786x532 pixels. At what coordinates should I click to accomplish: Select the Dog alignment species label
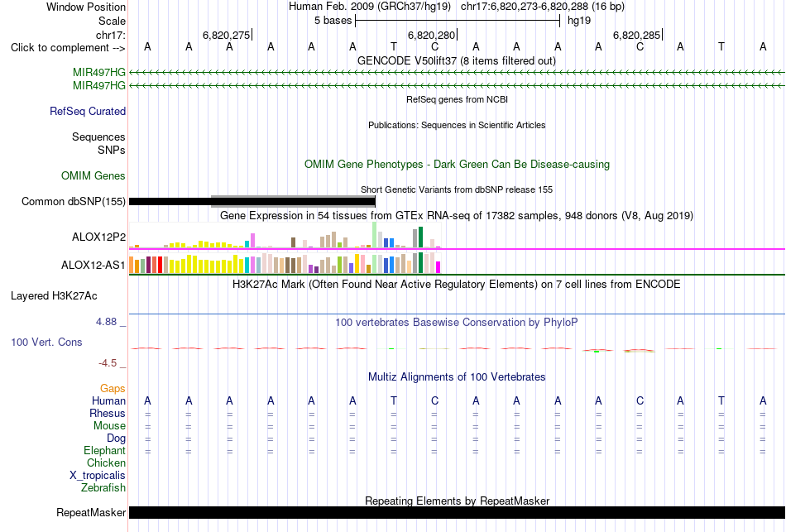click(x=117, y=439)
